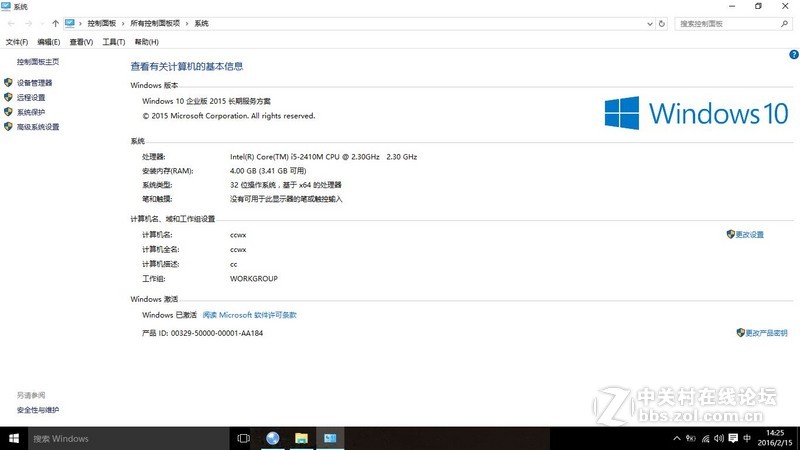
Task: Read the Microsoft software license terms link
Action: pos(249,315)
